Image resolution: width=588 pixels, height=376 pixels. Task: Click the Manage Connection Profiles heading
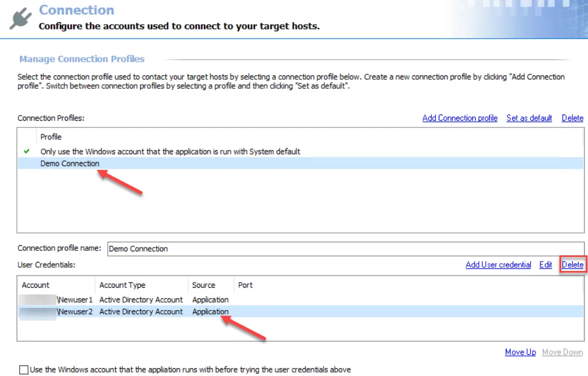click(82, 59)
